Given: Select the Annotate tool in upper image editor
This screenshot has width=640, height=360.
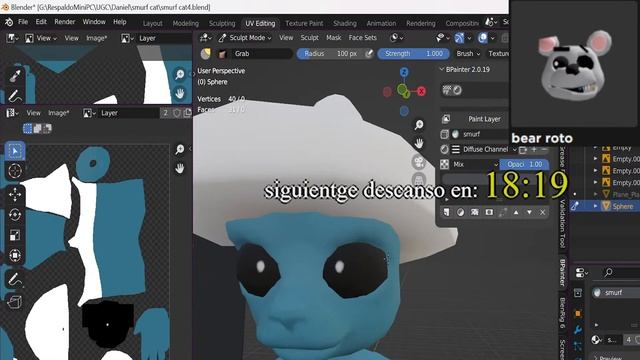Looking at the screenshot, I should click(x=15, y=96).
